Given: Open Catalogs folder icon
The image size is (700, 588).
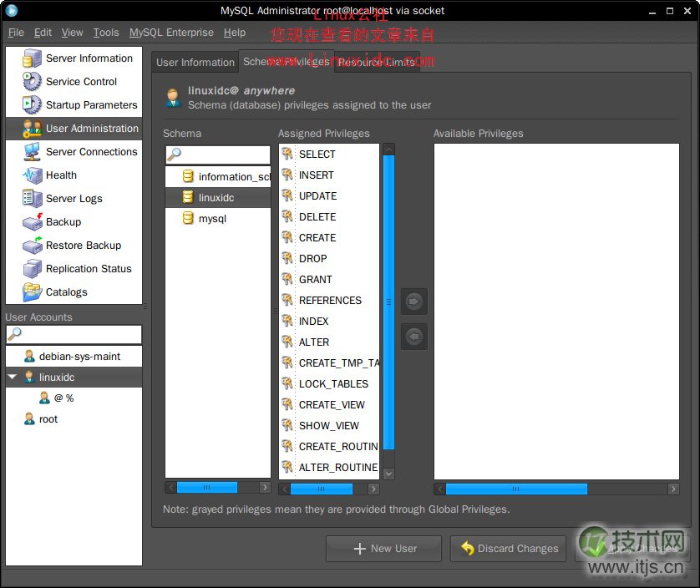Looking at the screenshot, I should pos(32,292).
